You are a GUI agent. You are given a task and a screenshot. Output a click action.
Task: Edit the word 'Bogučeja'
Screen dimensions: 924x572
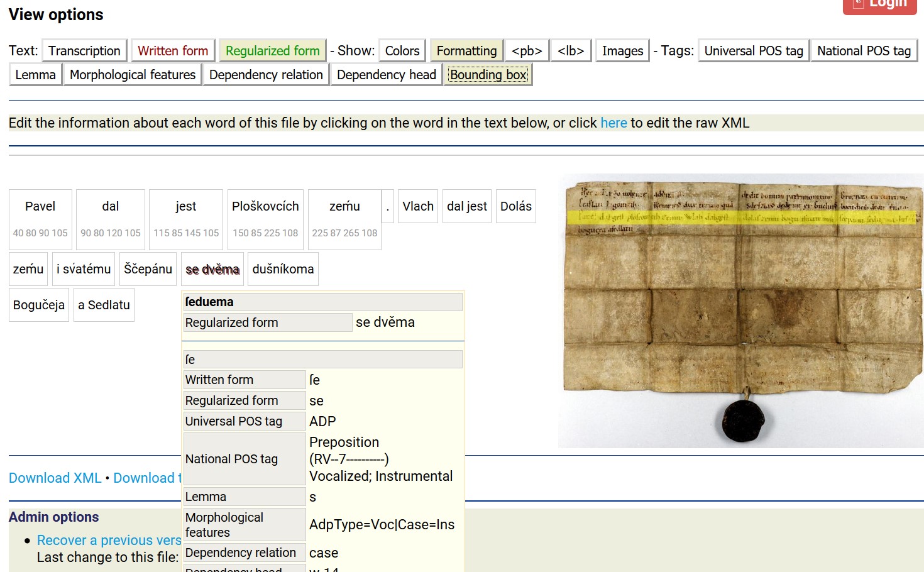tap(39, 305)
